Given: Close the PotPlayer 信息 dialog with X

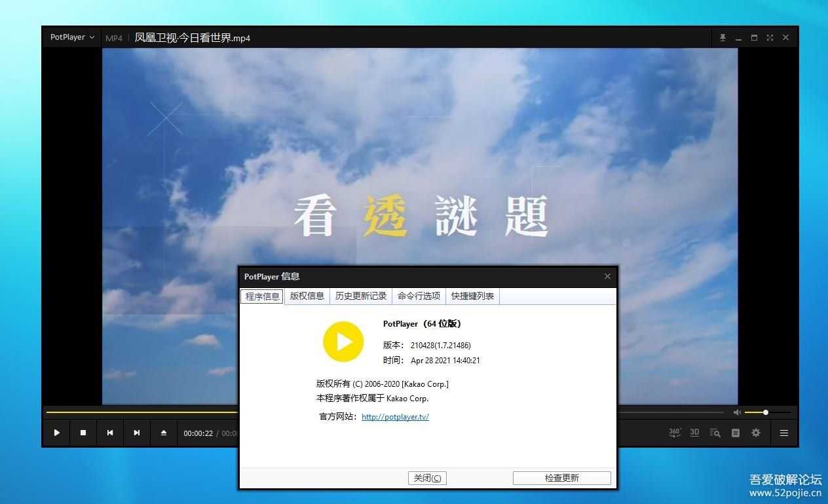Looking at the screenshot, I should pyautogui.click(x=607, y=276).
